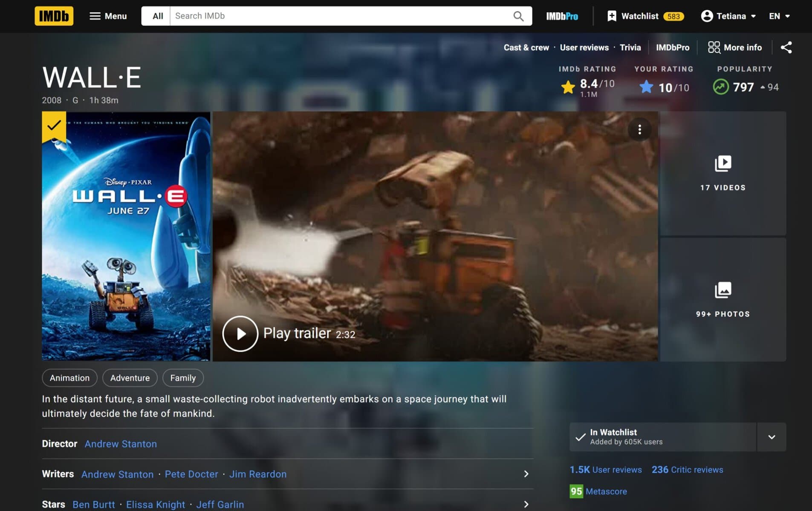
Task: Click the share icon
Action: pos(786,47)
